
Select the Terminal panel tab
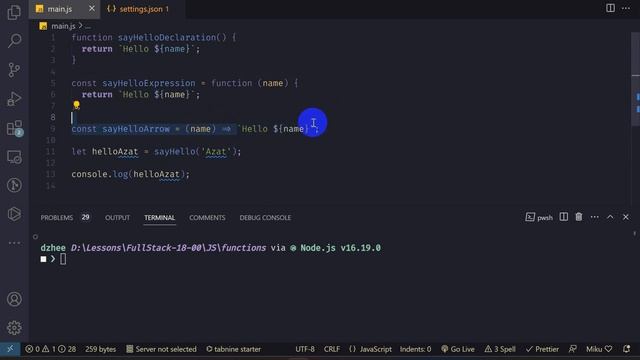160,218
